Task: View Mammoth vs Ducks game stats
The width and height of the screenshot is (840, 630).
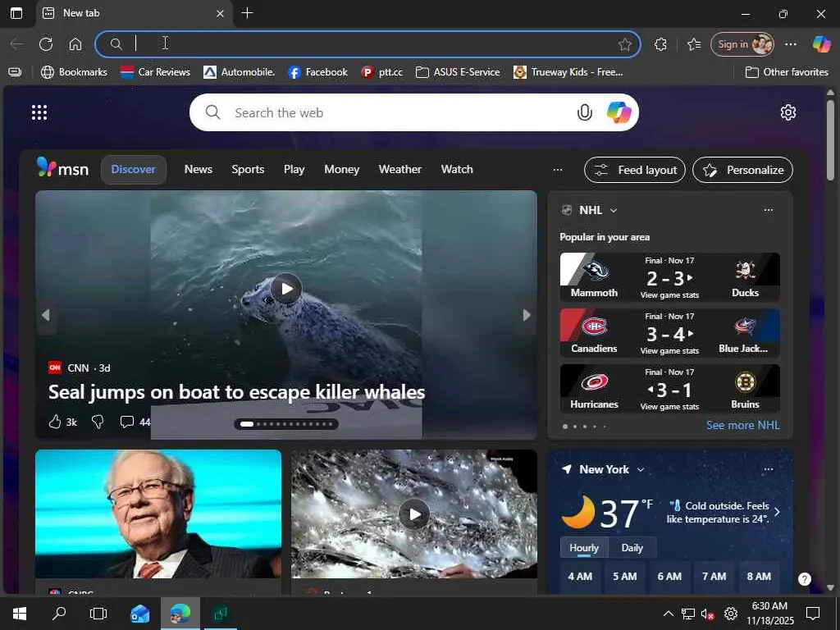Action: click(x=669, y=295)
